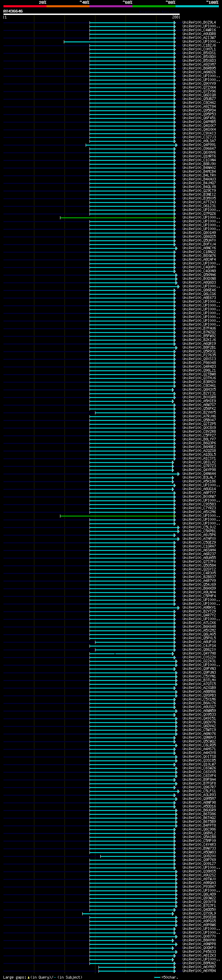Select hit label UniRef100_B2B837
Image resolution: width=222 pixels, height=980 pixels.
coord(199,577)
